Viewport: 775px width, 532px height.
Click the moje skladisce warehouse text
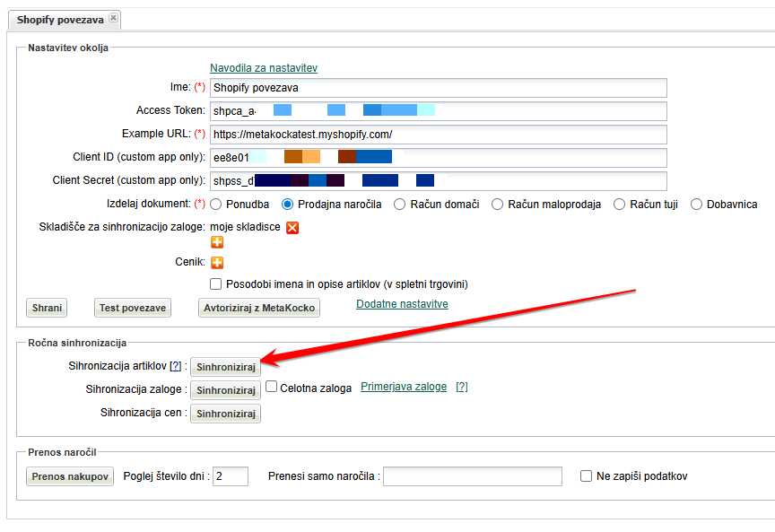pyautogui.click(x=245, y=227)
